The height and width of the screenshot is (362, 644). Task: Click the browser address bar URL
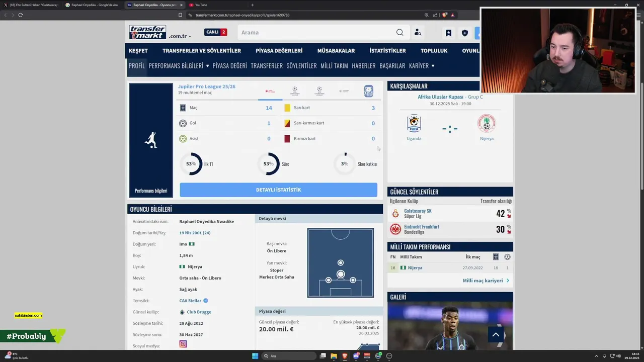pos(243,15)
